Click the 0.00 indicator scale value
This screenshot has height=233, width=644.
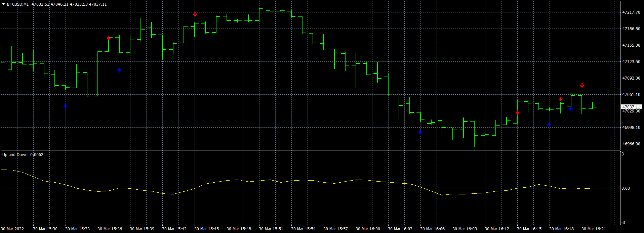click(x=626, y=188)
